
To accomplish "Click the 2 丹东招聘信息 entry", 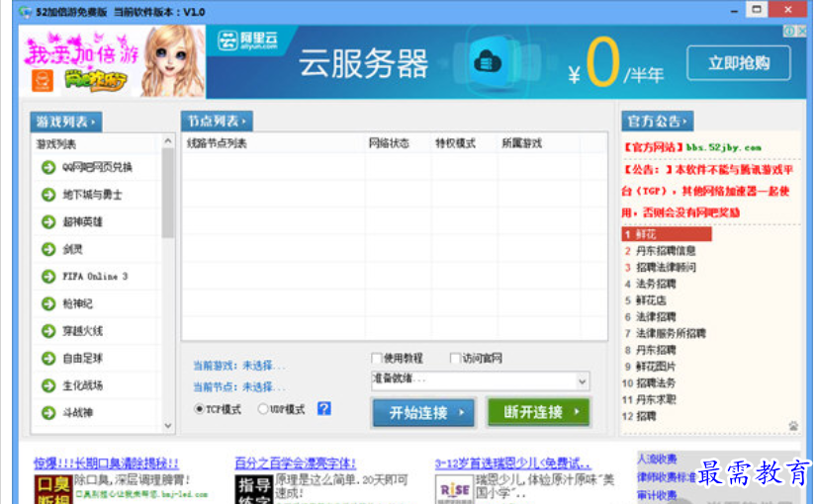I will [661, 251].
